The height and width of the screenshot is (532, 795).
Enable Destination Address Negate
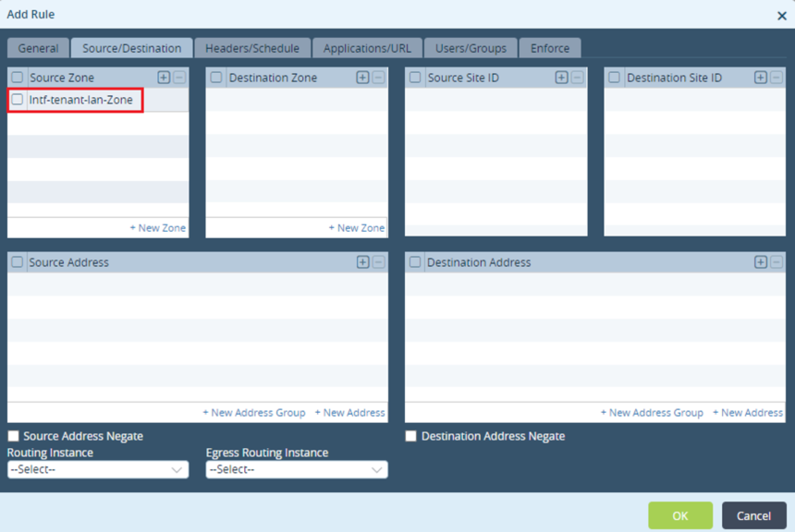410,436
